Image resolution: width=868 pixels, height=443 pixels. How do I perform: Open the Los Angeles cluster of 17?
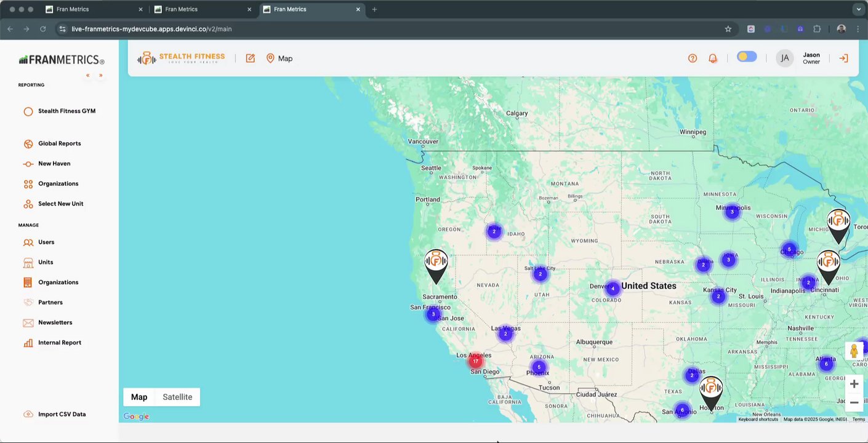point(475,361)
